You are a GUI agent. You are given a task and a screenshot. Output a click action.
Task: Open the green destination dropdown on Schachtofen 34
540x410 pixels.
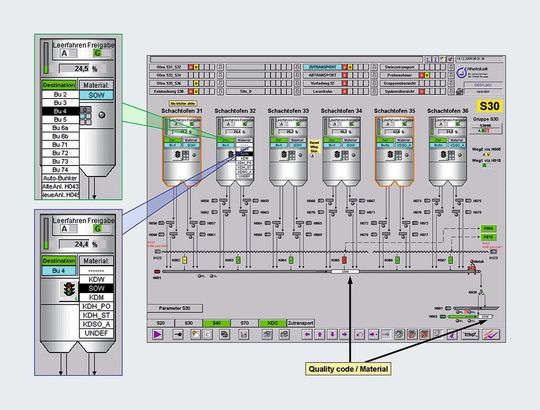click(332, 140)
